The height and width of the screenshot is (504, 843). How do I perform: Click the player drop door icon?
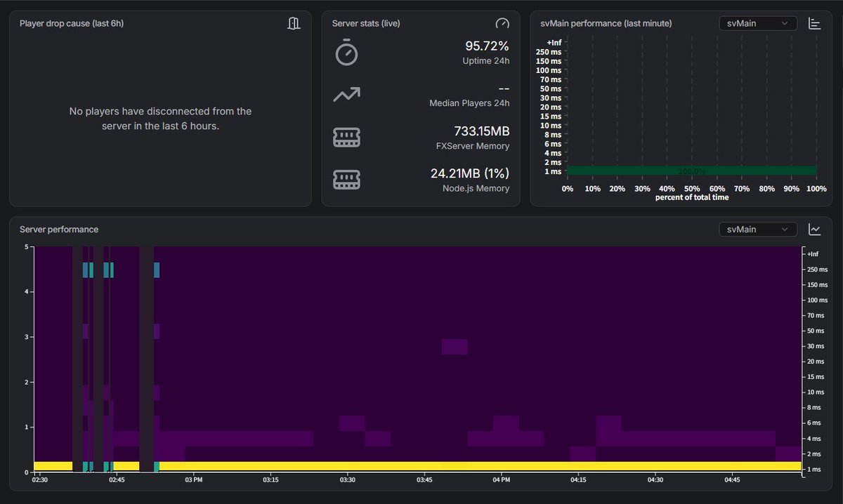(294, 23)
